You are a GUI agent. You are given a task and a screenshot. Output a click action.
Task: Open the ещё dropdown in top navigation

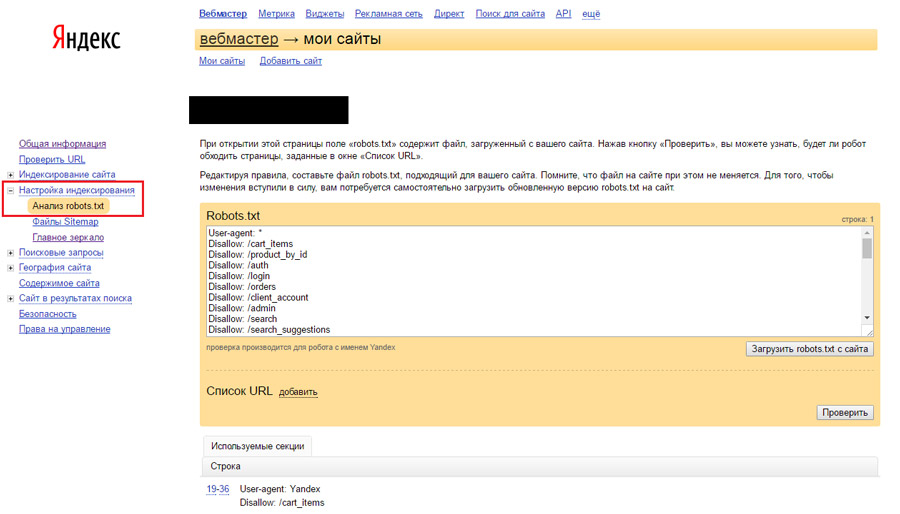(591, 13)
